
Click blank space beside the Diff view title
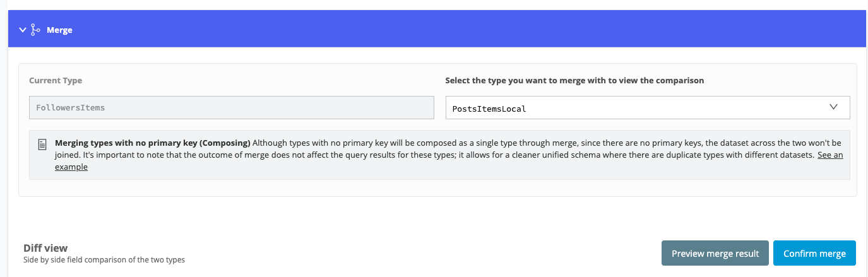pyautogui.click(x=379, y=252)
